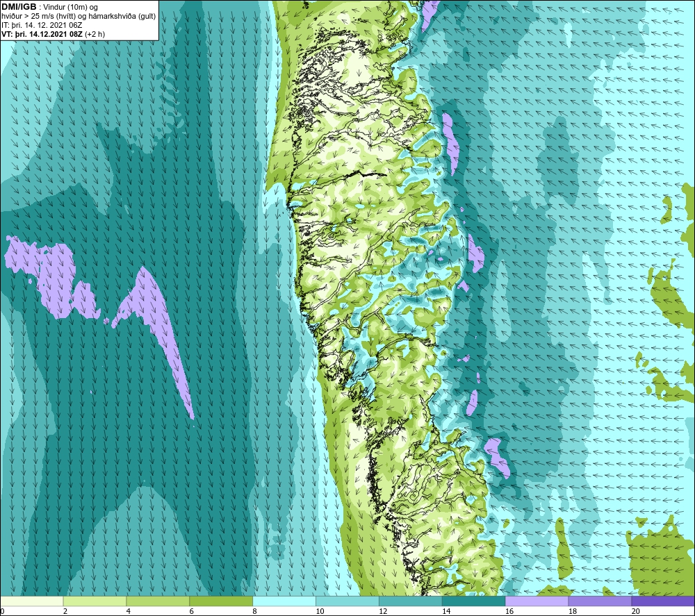The image size is (695, 616).
Task: Click the legend scale value '10'
Action: [x=320, y=611]
